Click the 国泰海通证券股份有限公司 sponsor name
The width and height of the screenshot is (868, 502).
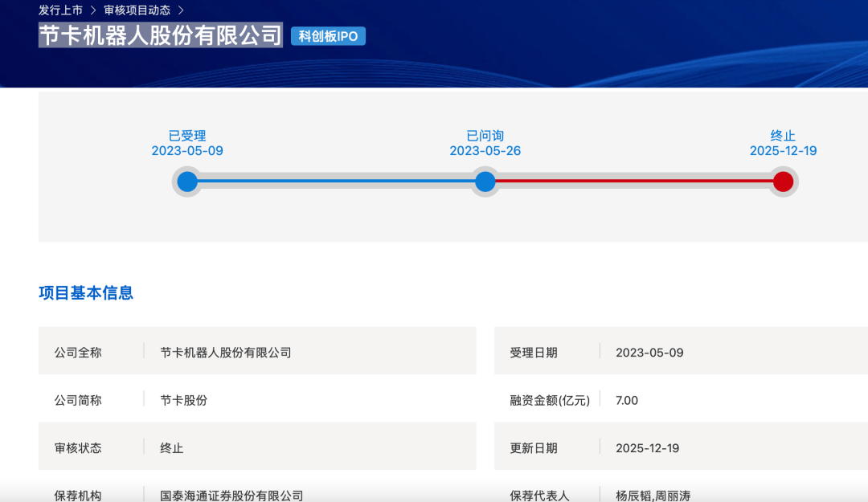(231, 495)
